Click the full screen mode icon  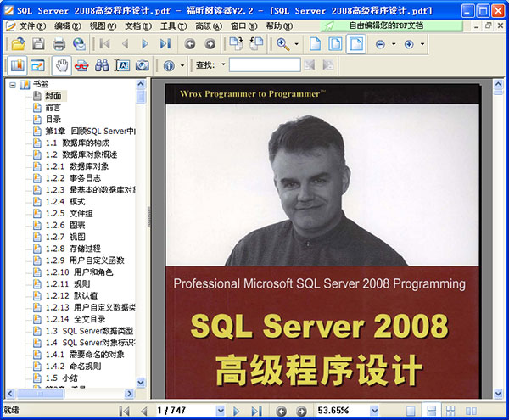pyautogui.click(x=38, y=65)
